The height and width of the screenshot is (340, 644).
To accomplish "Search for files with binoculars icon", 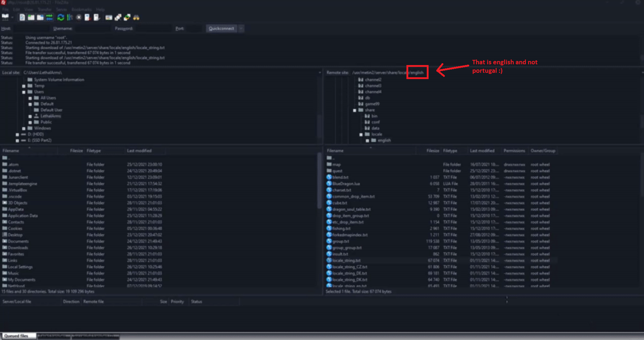I will pyautogui.click(x=136, y=17).
